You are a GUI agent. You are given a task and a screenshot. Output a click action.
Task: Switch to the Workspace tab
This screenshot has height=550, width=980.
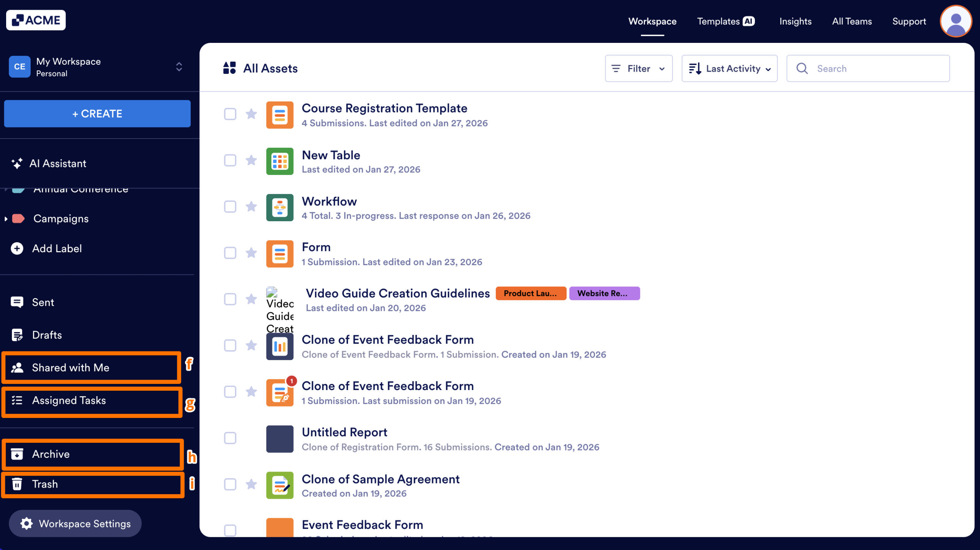(x=652, y=21)
